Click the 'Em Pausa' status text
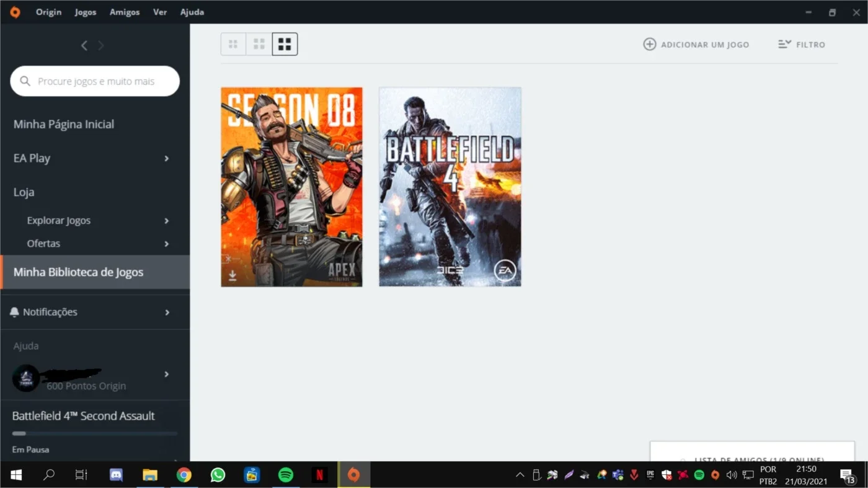 click(x=30, y=449)
